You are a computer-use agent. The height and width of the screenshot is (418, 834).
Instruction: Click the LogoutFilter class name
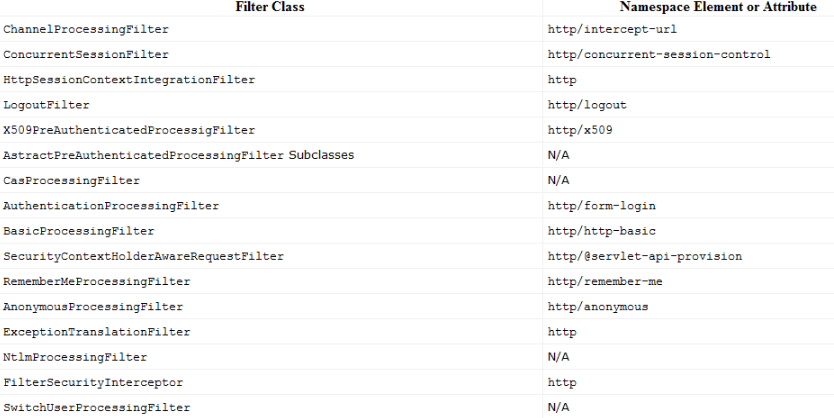(x=46, y=105)
